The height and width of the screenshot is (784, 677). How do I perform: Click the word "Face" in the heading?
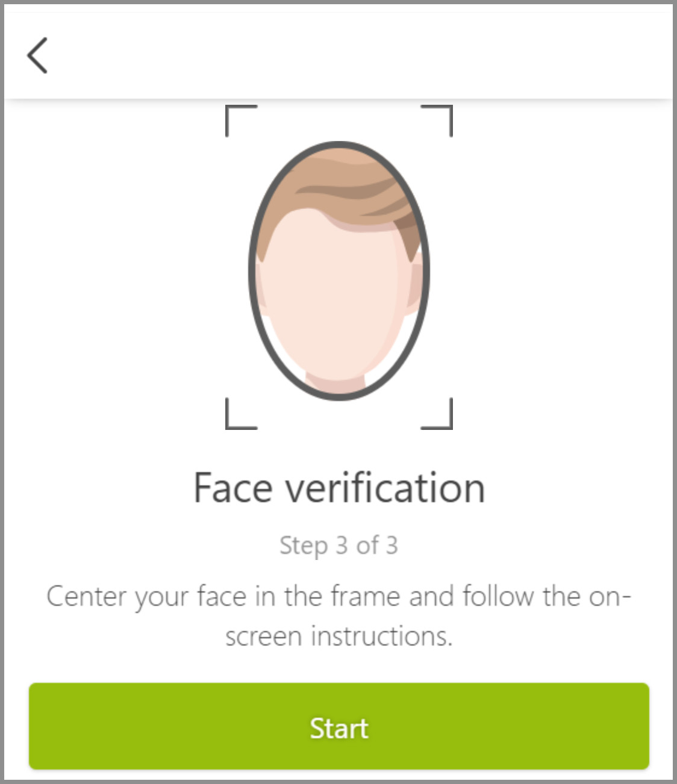click(233, 488)
